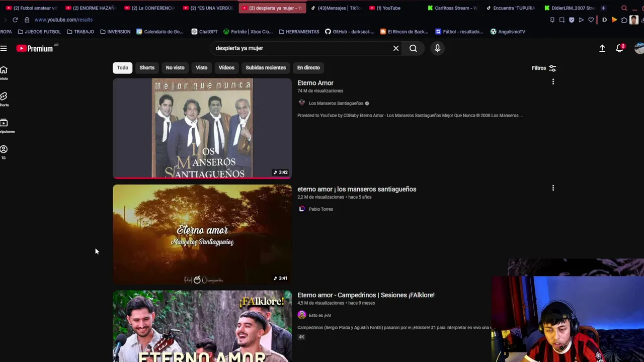
Task: Reload the page with the browser refresh button
Action: 15,20
